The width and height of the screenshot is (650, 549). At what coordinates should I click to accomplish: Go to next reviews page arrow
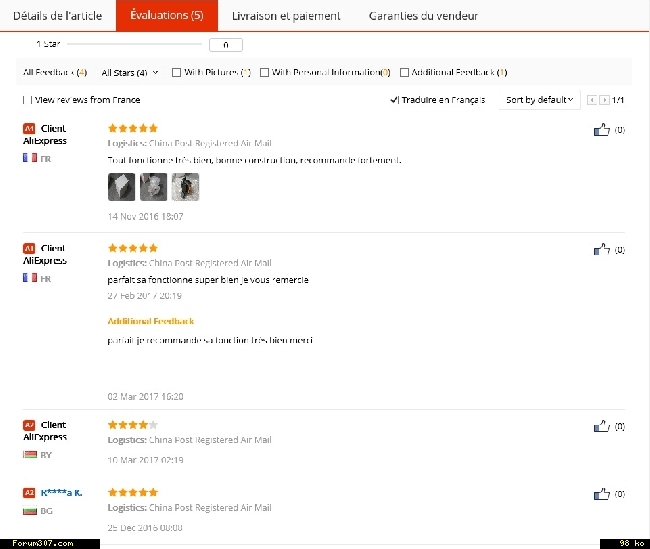[x=604, y=100]
